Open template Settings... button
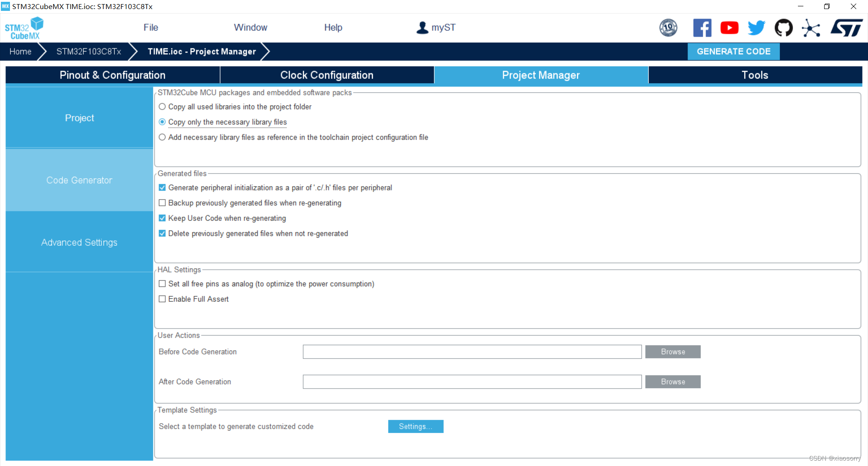This screenshot has width=868, height=466. tap(415, 427)
